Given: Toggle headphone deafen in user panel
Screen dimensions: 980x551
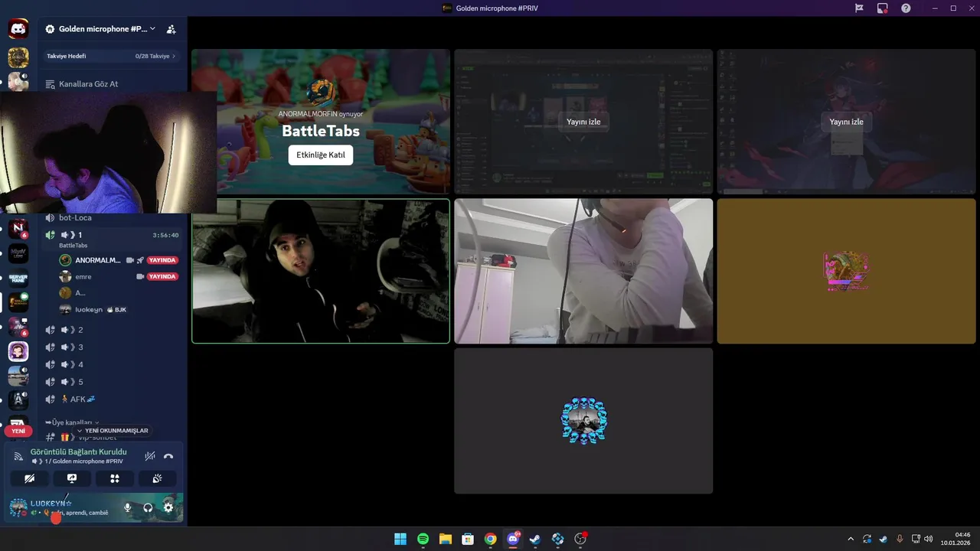Looking at the screenshot, I should pos(148,507).
